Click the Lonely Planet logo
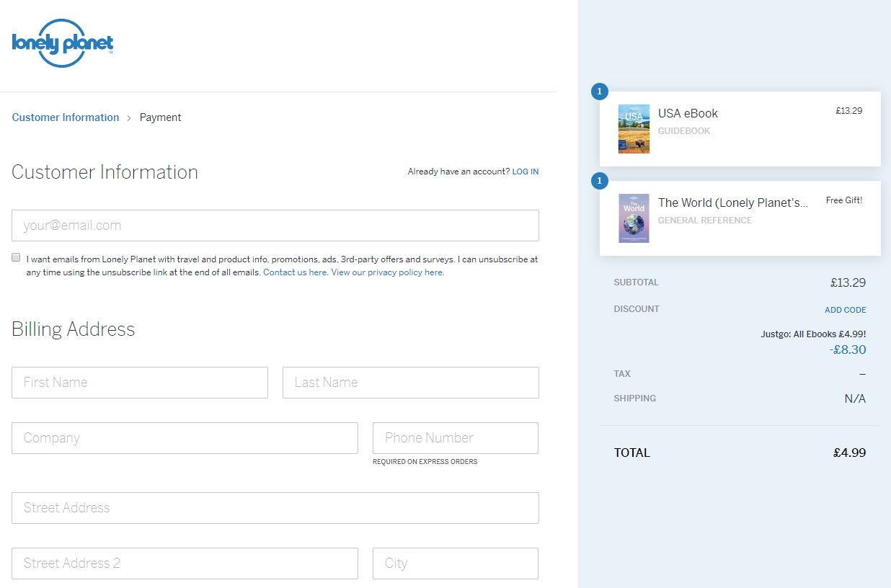The image size is (891, 588). 63,43
